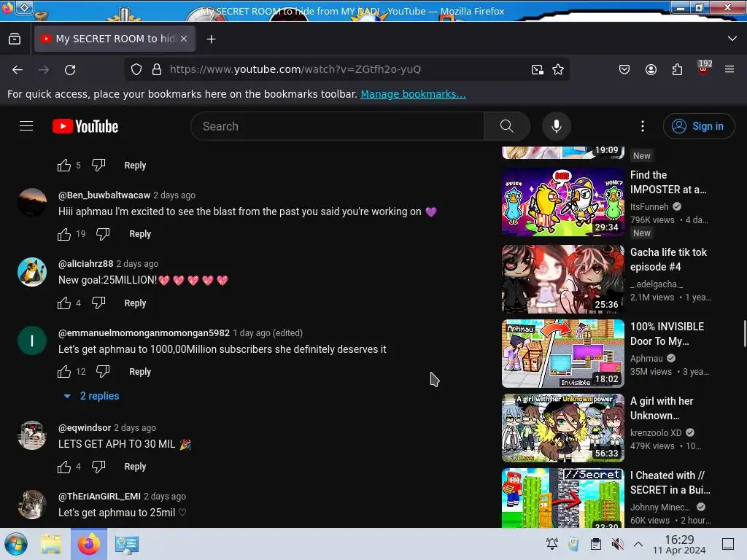The width and height of the screenshot is (747, 560).
Task: Open the tracking protection shield icon
Action: pyautogui.click(x=136, y=69)
